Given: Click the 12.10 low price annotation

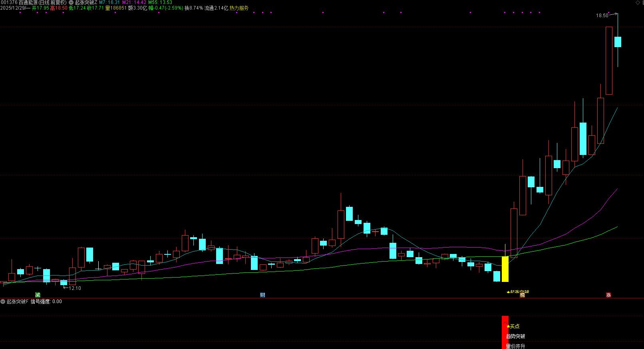Looking at the screenshot, I should pos(75,288).
